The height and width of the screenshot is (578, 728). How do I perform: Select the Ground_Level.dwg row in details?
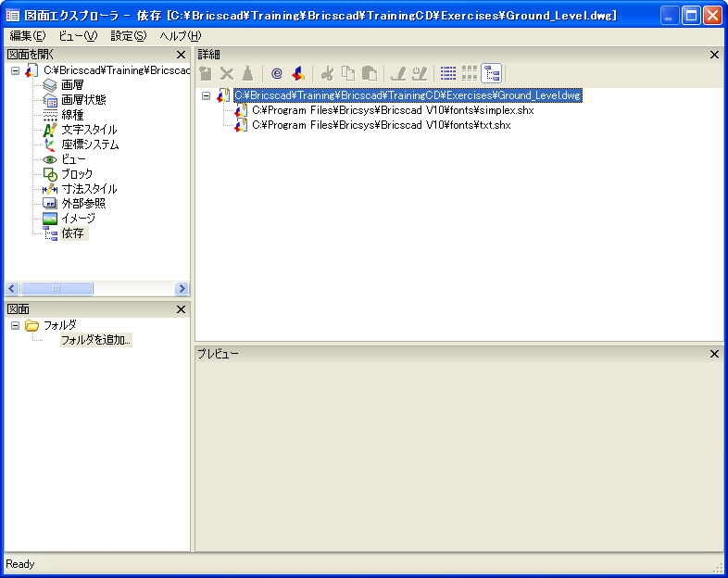point(408,95)
